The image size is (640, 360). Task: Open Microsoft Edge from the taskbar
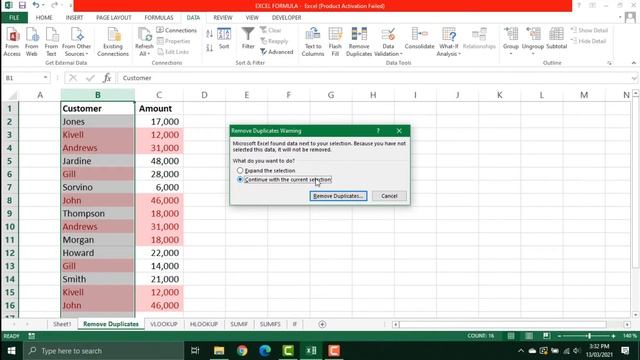[x=265, y=351]
